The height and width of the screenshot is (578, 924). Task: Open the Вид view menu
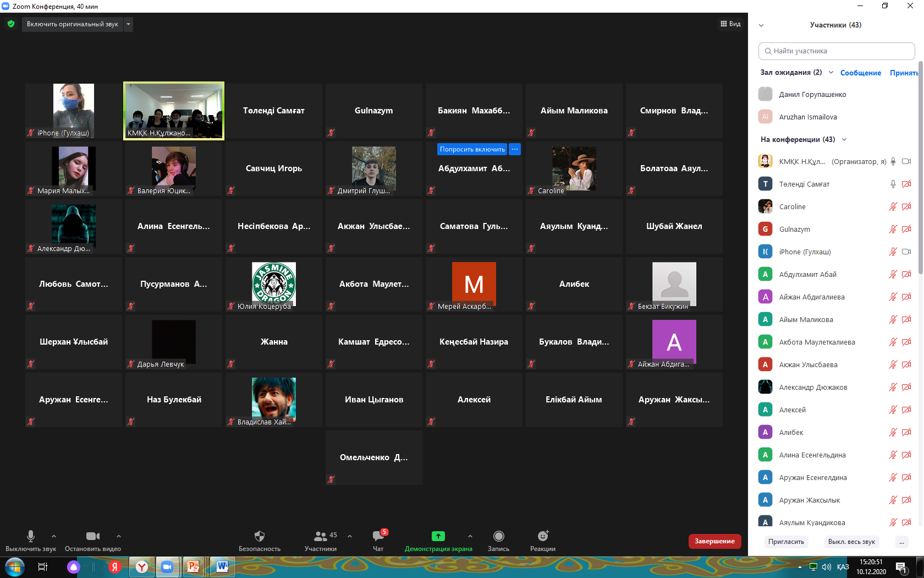click(x=730, y=24)
